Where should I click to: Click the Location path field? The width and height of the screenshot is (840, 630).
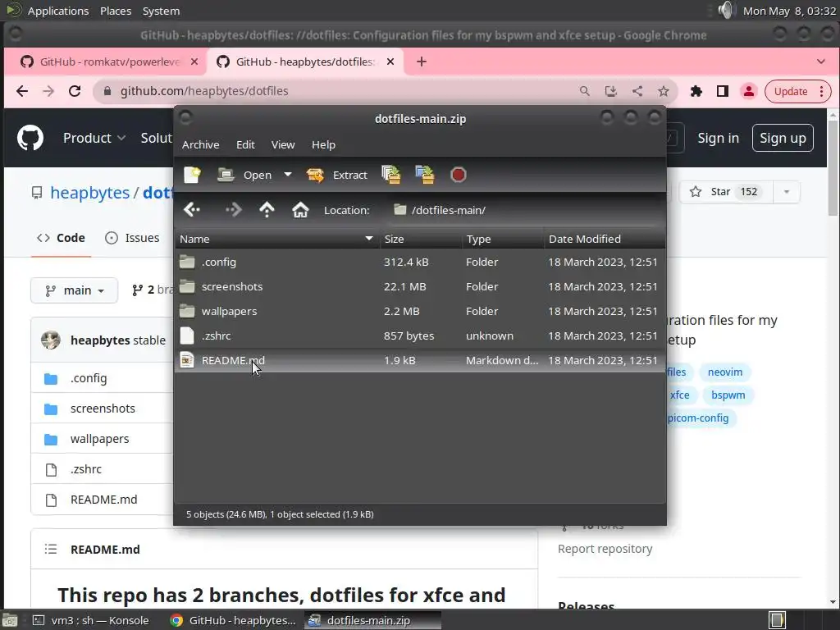pyautogui.click(x=525, y=210)
